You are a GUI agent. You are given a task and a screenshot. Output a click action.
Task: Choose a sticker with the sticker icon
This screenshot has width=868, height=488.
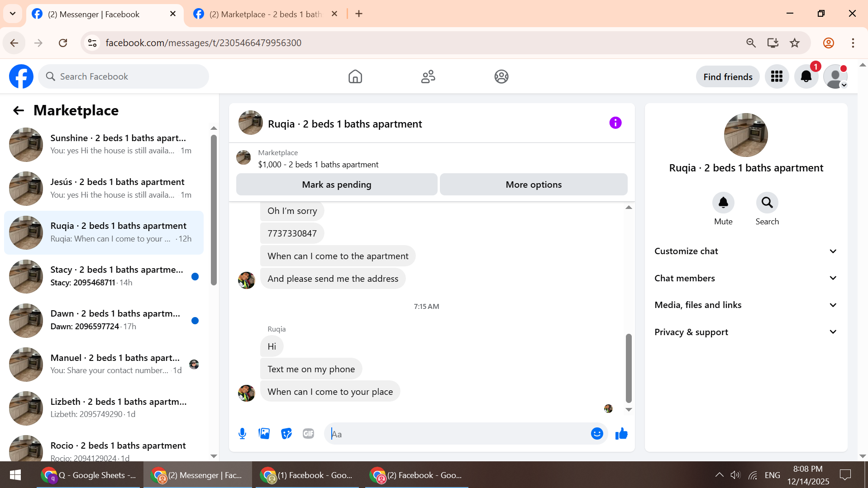(286, 434)
